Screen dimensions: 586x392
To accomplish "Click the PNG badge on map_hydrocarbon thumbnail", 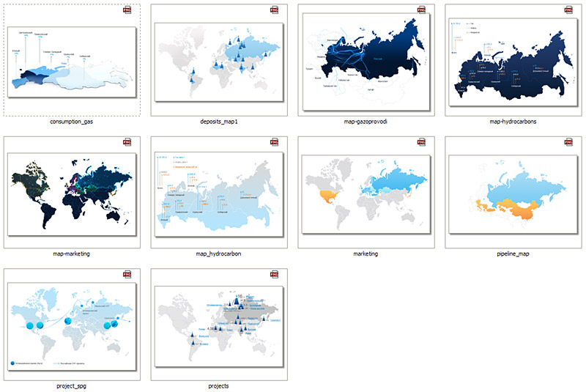I will point(275,142).
